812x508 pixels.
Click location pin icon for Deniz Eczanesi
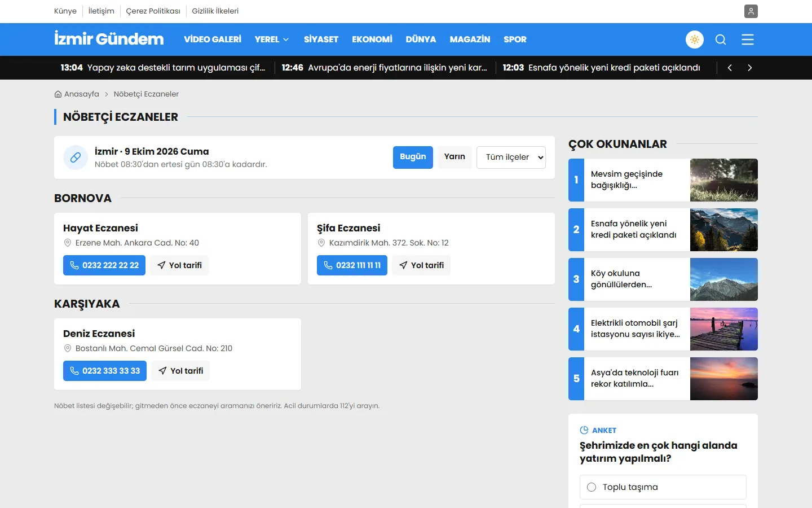pyautogui.click(x=68, y=348)
